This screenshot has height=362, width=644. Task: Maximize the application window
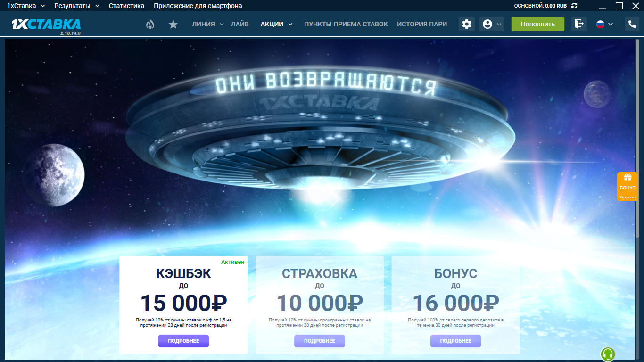tap(619, 6)
